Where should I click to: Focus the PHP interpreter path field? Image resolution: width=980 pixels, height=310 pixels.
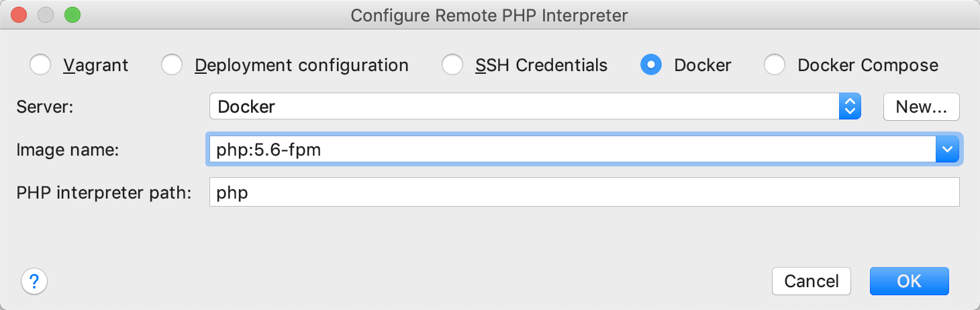click(584, 193)
